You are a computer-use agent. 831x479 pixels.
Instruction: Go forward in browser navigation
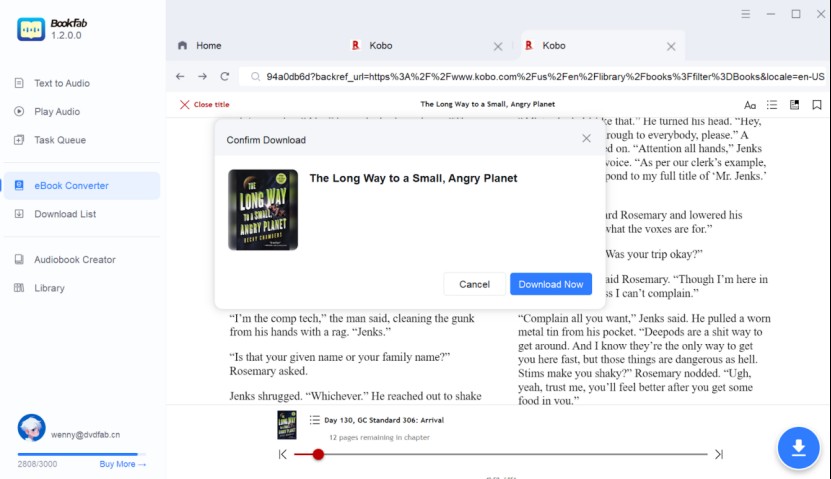[202, 76]
